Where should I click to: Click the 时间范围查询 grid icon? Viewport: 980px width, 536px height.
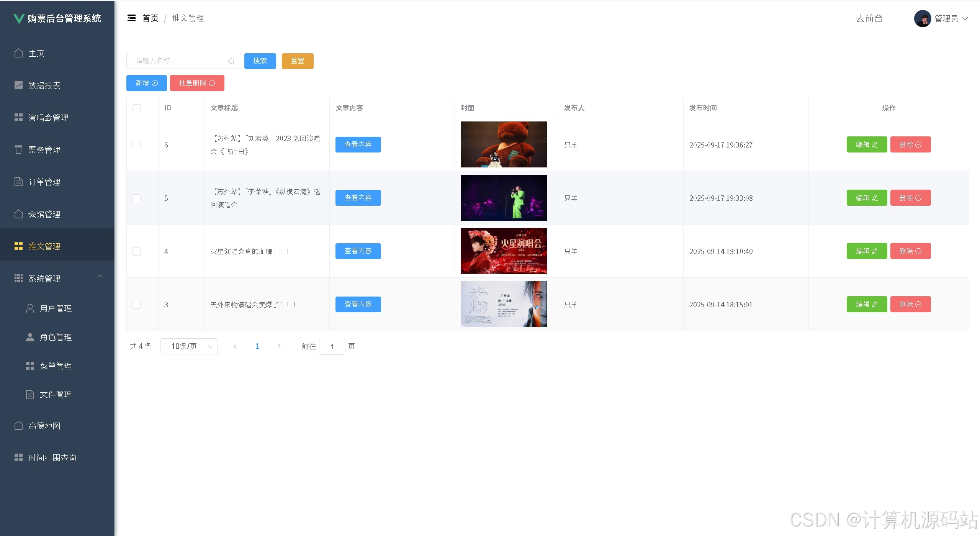[x=18, y=457]
